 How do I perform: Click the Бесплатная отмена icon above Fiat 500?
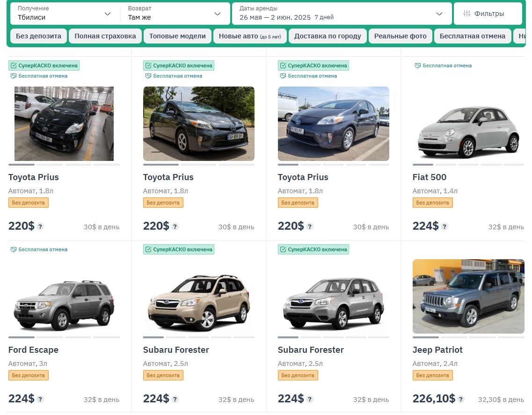[417, 66]
